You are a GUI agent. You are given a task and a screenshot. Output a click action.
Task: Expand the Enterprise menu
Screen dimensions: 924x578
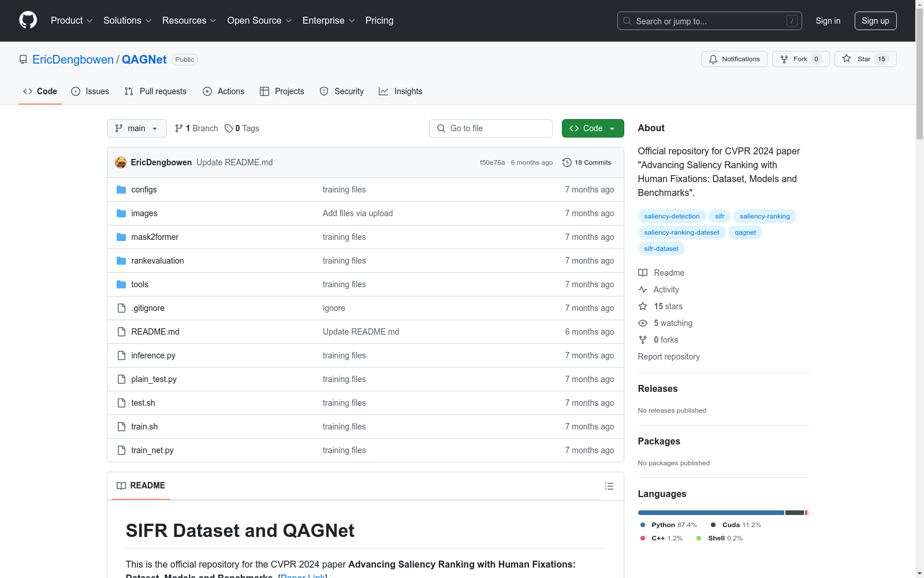[329, 21]
